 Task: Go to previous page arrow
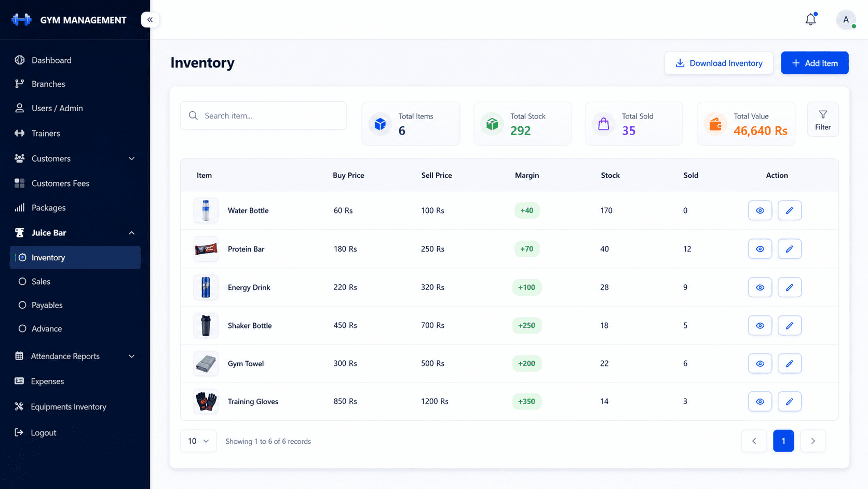click(x=754, y=441)
